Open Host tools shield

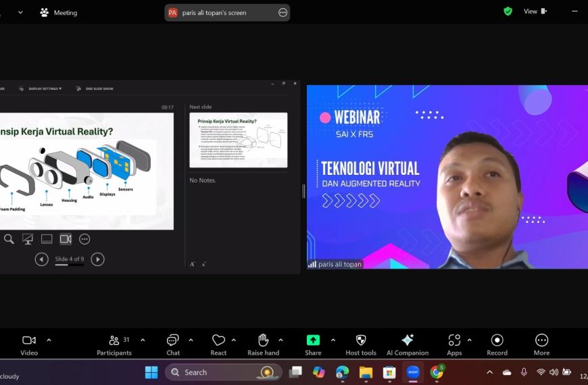361,345
